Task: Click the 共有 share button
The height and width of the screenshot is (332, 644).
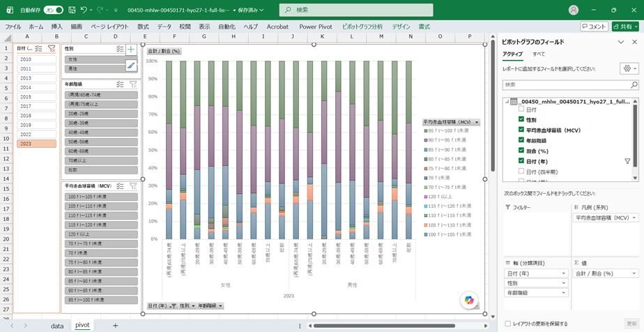Action: (625, 27)
